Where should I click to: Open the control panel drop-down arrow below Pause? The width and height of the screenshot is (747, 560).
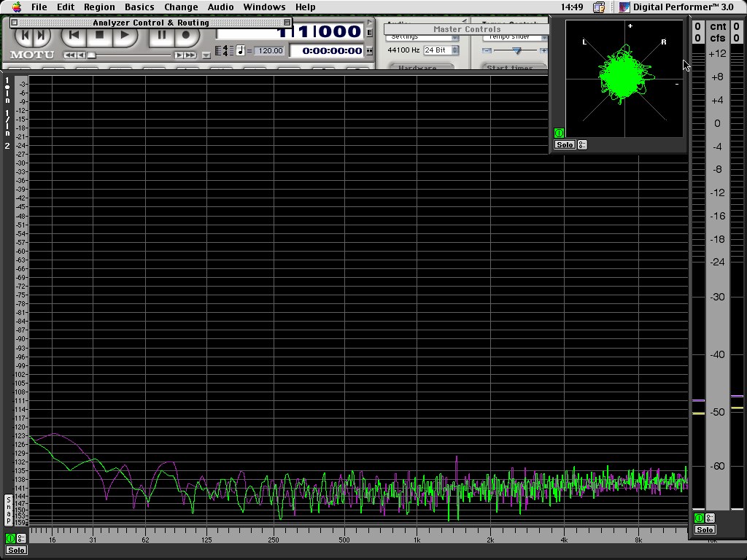[x=206, y=55]
